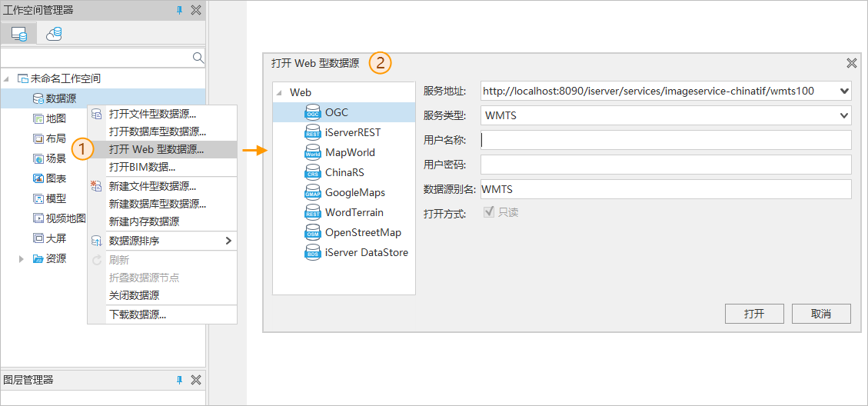868x406 pixels.
Task: Click 打开 Web 型数据源 menu item
Action: [157, 149]
